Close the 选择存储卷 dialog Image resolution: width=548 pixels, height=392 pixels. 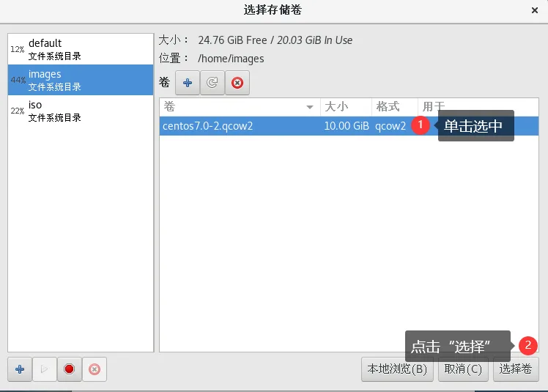tap(534, 10)
